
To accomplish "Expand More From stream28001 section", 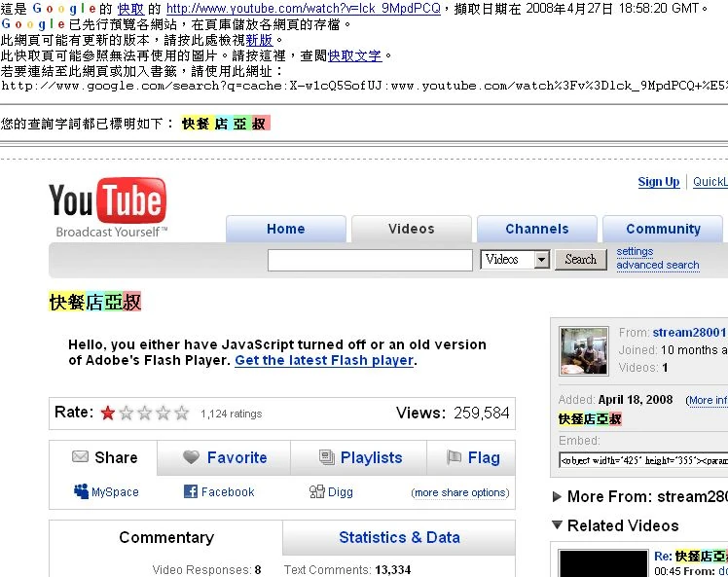I will [x=557, y=496].
